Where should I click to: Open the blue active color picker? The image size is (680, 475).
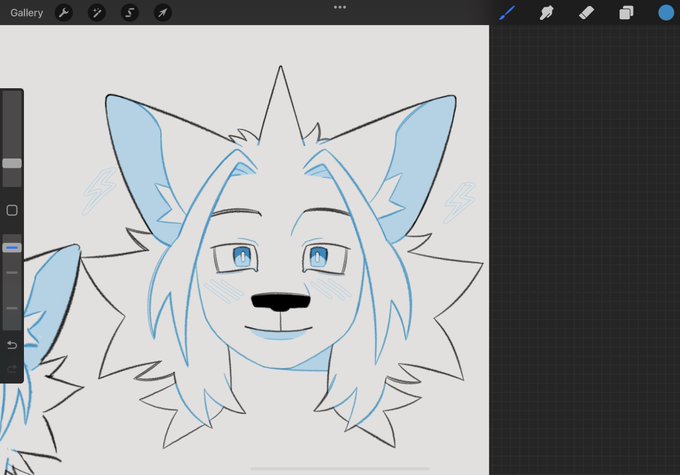pos(666,13)
